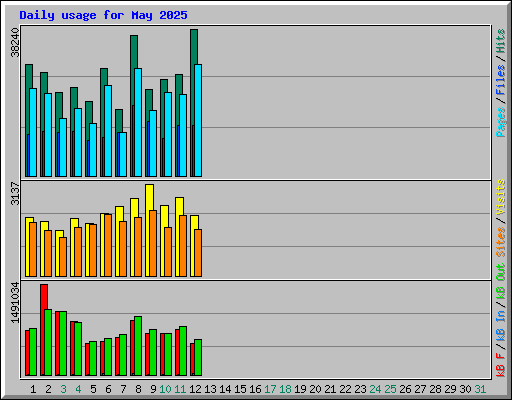Click day label 9 on the x-axis
This screenshot has width=512, height=400.
point(153,389)
